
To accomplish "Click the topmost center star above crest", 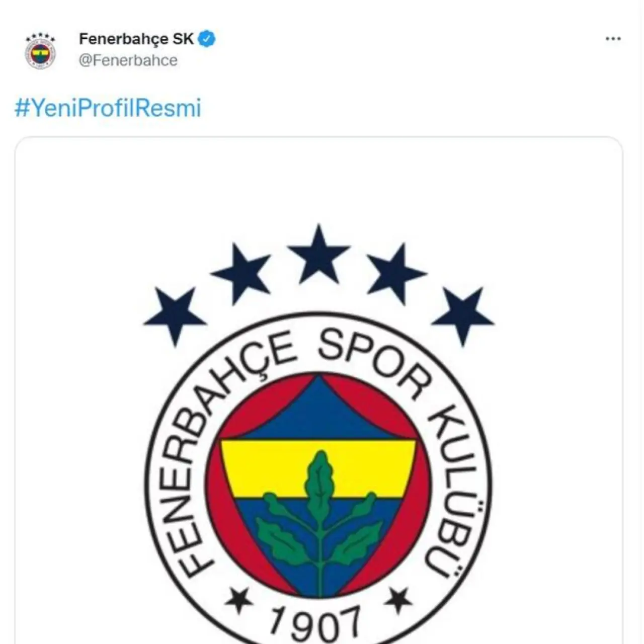I will pos(318,254).
